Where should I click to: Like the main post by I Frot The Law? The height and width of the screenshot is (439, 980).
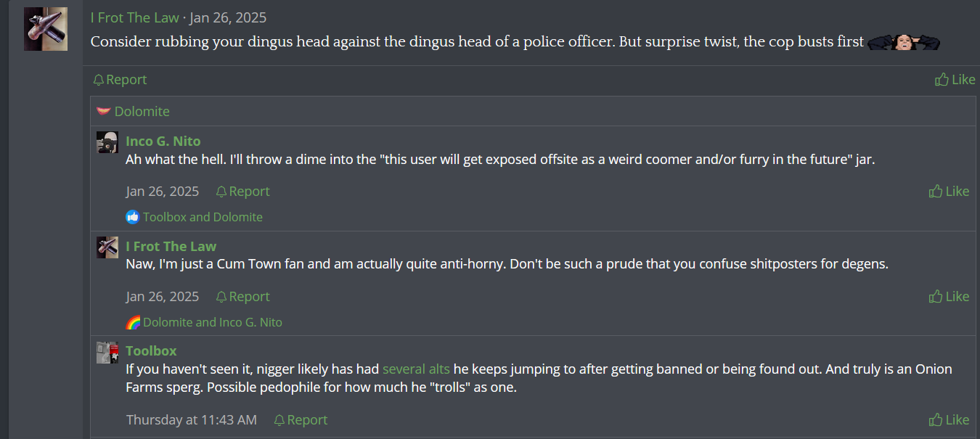955,80
